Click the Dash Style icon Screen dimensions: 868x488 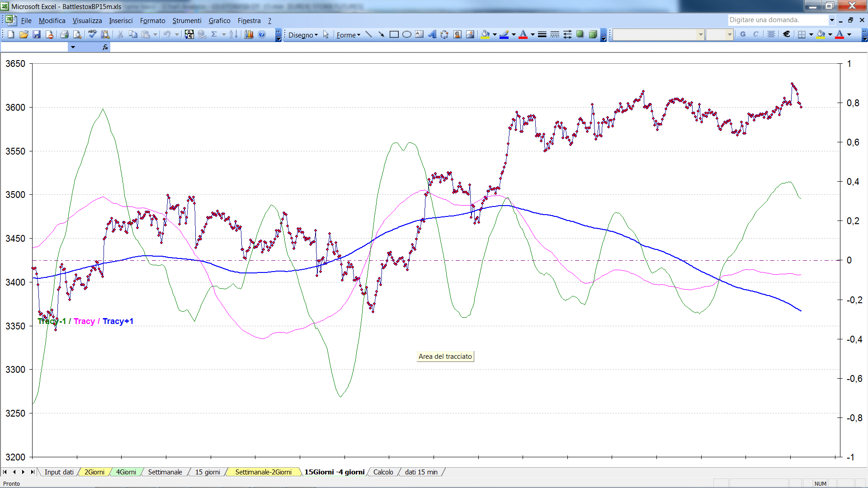[x=555, y=34]
